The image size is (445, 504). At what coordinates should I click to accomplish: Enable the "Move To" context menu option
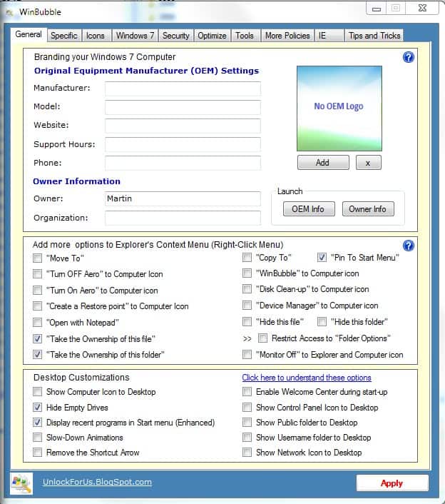point(38,258)
